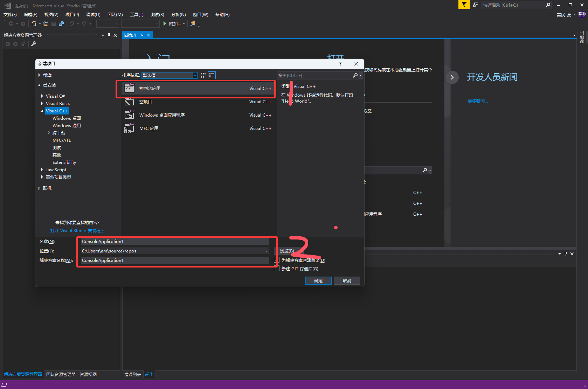The image size is (588, 389).
Task: Click the 解决方案名称 input field
Action: coord(175,261)
